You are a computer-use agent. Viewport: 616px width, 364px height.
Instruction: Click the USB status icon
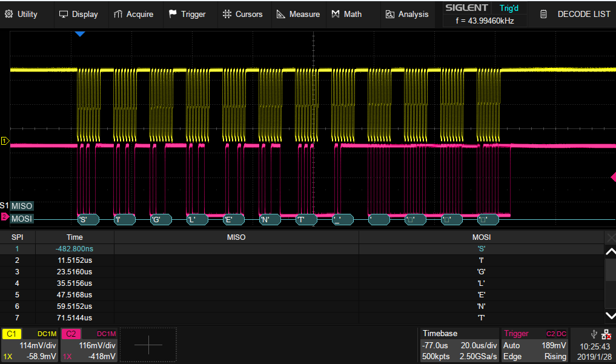click(x=594, y=334)
